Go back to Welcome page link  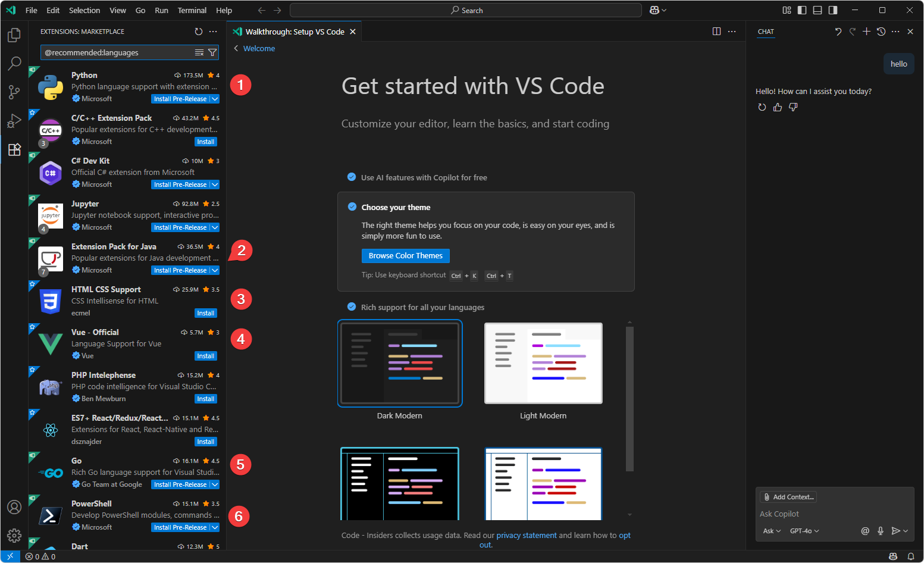coord(259,48)
